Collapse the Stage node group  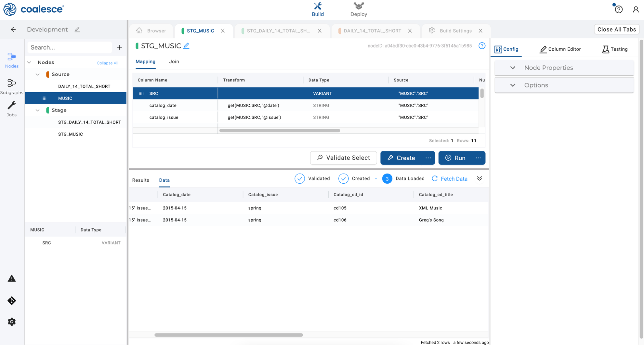tap(38, 110)
